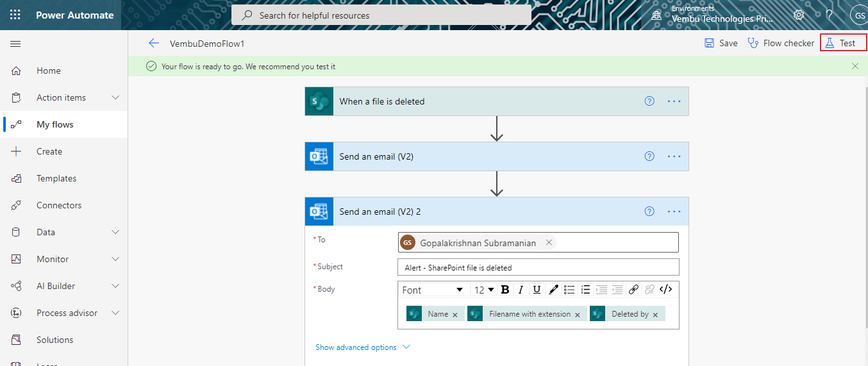Remove the Filename with extension token

[578, 315]
